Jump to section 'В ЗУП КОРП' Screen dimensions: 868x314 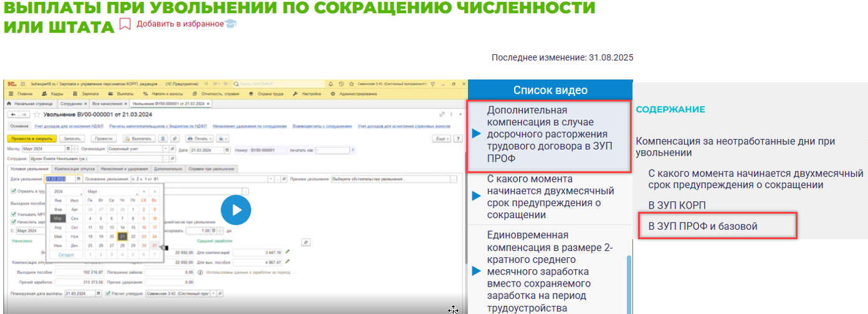[677, 206]
